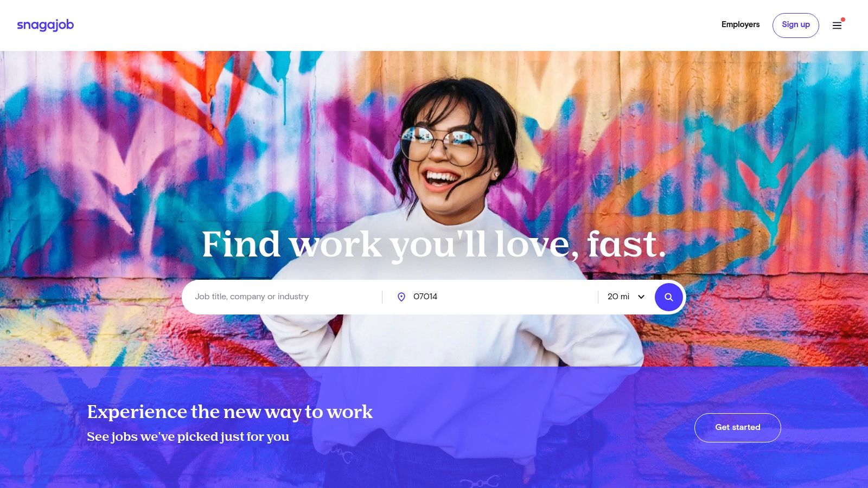Click the Sign up button
The width and height of the screenshot is (868, 488).
796,25
